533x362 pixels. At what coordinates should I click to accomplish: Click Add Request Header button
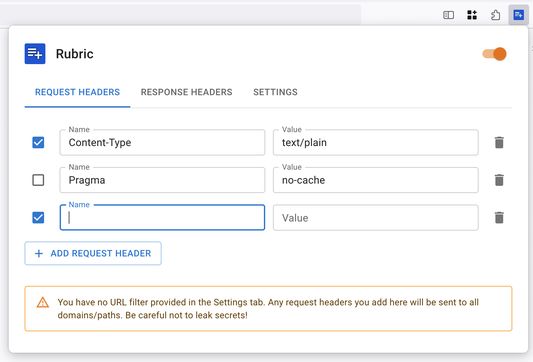tap(93, 253)
